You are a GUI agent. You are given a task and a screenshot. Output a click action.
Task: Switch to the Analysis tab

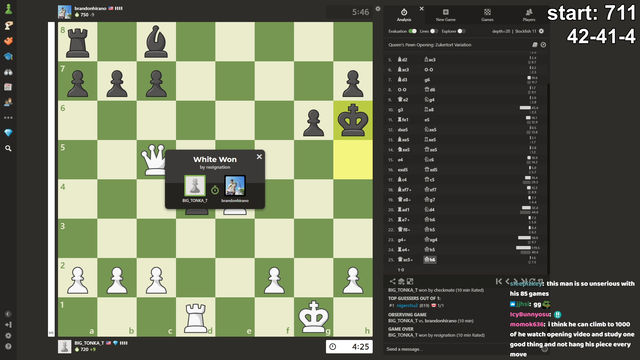pos(404,15)
